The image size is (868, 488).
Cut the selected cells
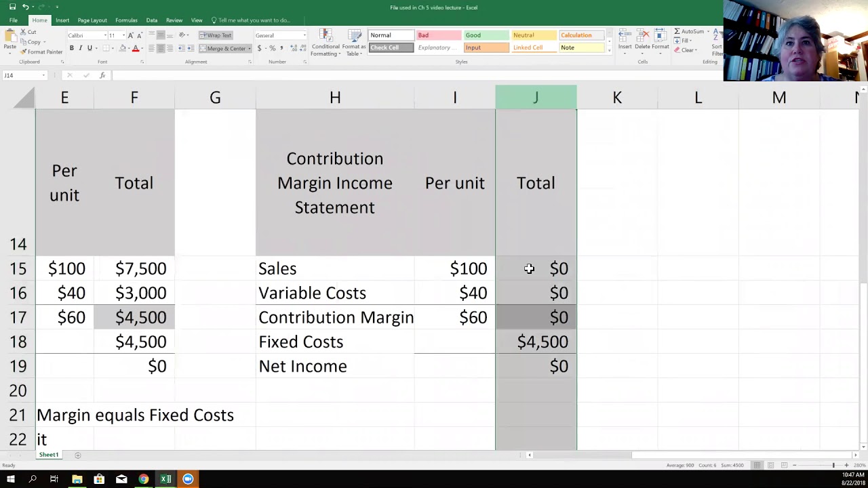point(28,32)
